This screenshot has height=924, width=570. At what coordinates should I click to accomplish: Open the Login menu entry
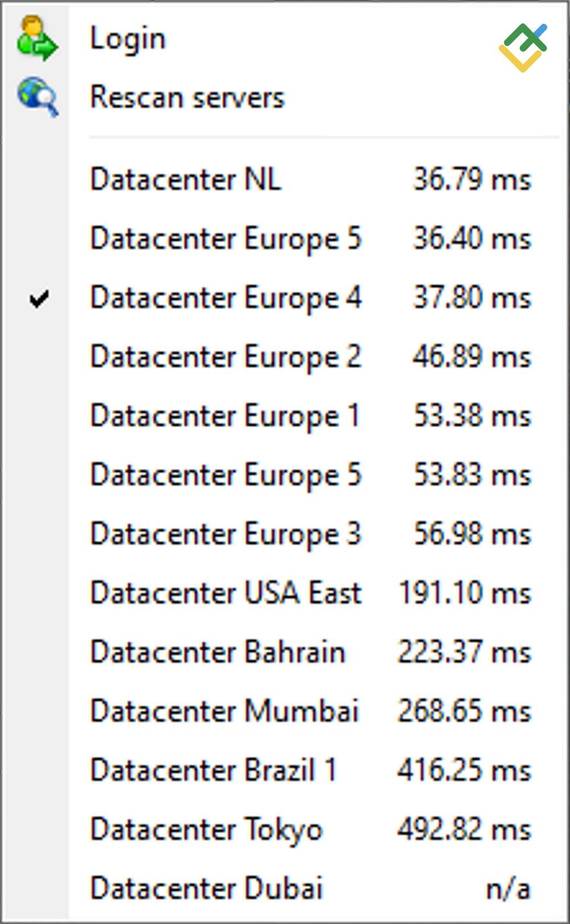(x=128, y=39)
